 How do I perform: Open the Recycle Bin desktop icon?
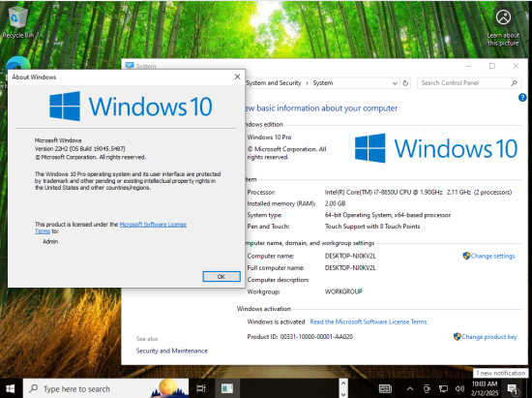point(17,22)
